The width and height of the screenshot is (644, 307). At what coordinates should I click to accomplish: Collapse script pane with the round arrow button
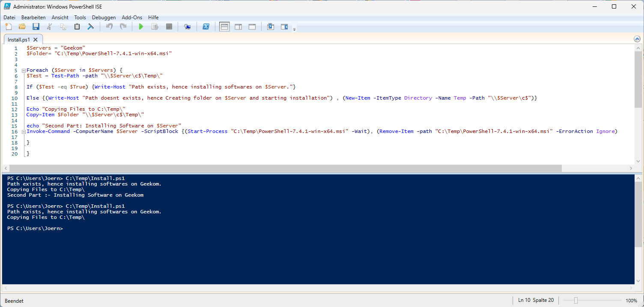pos(637,39)
